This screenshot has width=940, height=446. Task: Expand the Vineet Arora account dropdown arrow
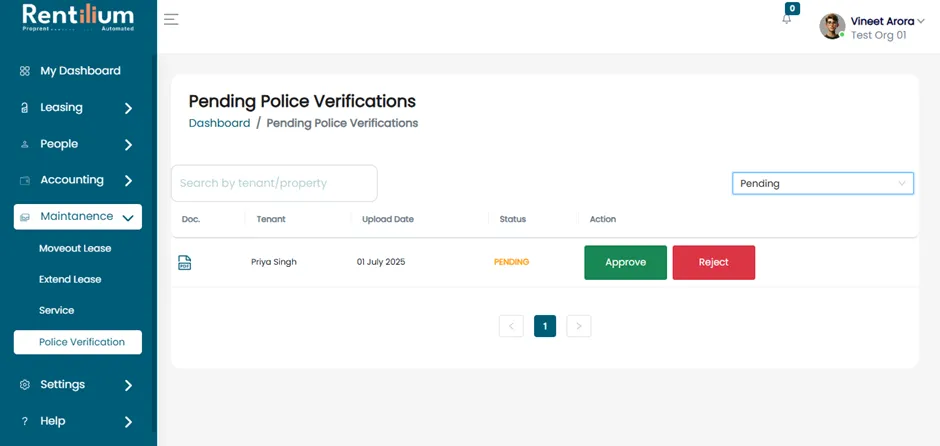click(921, 21)
